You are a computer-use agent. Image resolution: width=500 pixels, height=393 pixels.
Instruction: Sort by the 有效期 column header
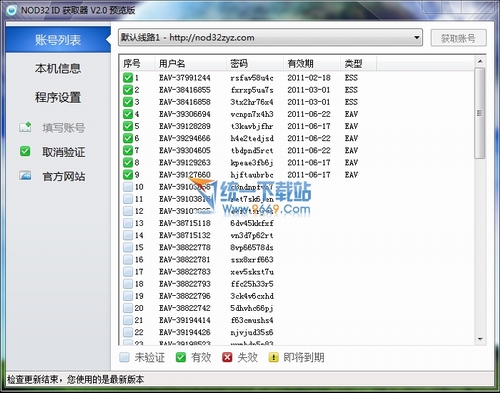coord(312,63)
